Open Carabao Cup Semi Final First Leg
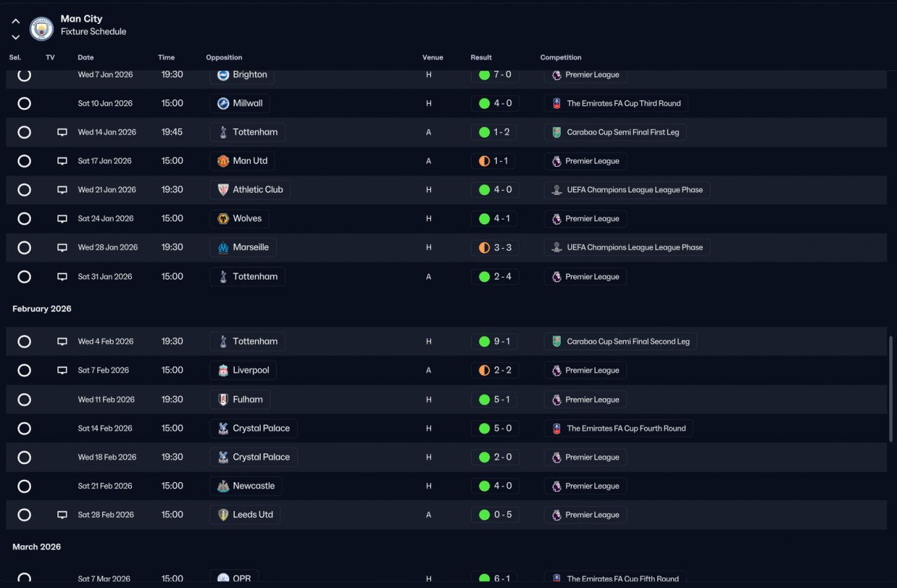 point(615,132)
